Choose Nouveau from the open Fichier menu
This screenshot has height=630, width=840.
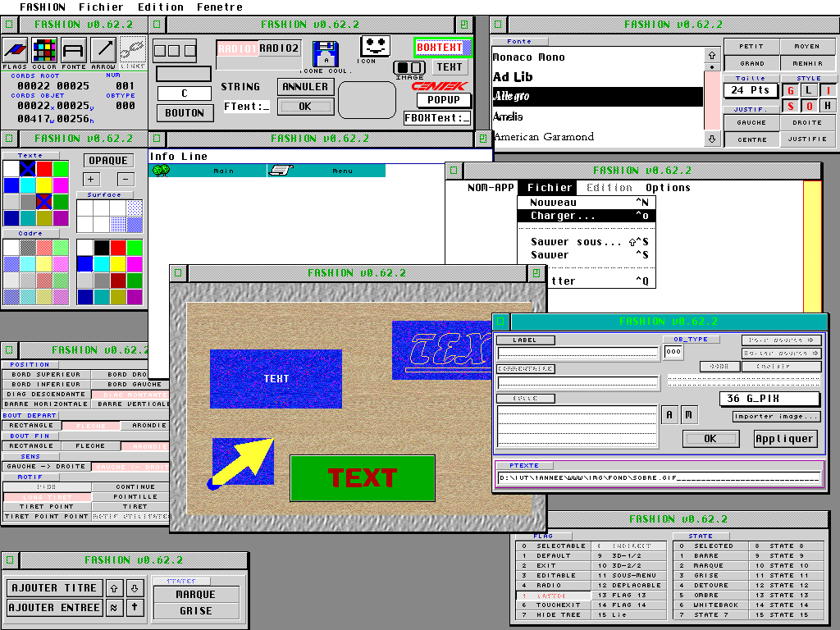tap(587, 203)
